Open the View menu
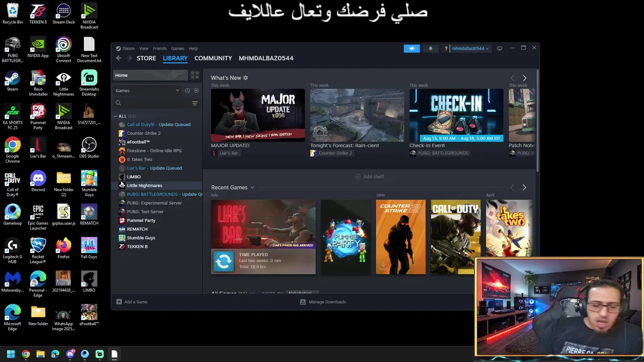Viewport: 644px width, 362px height. coord(144,49)
